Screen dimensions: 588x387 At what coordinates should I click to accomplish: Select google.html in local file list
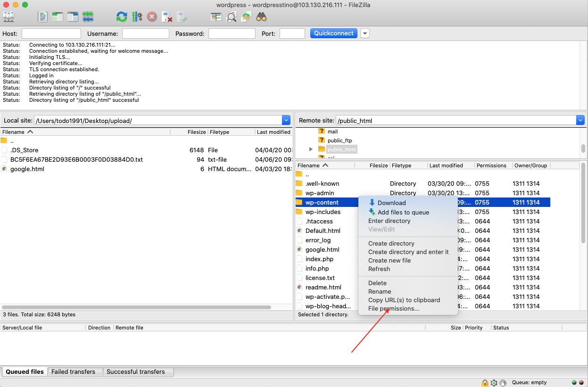(27, 169)
